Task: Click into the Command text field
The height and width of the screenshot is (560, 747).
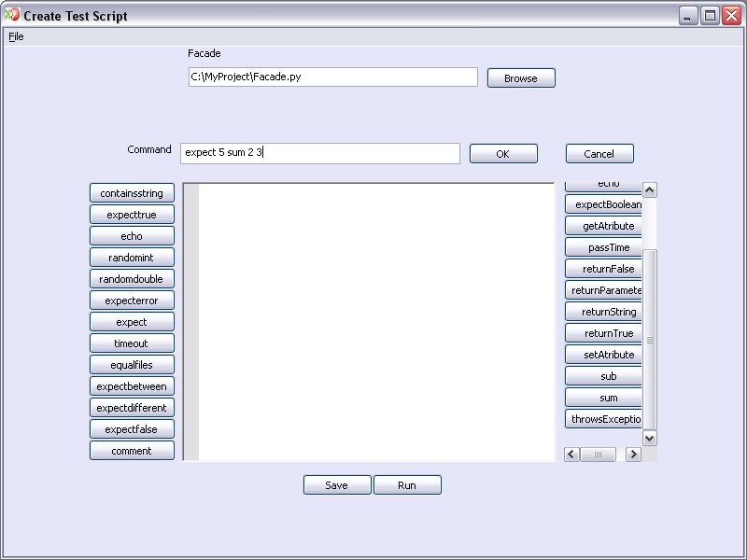Action: tap(319, 153)
